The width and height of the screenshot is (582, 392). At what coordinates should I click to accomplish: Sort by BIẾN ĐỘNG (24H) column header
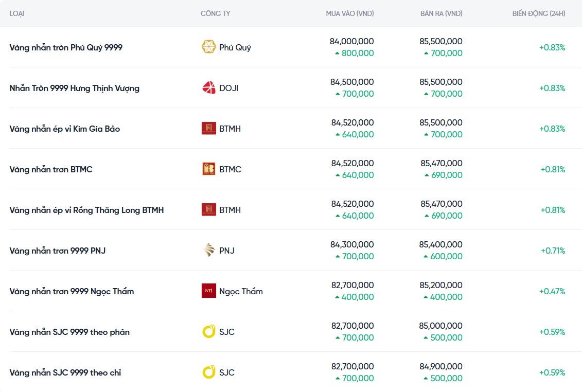click(x=538, y=13)
